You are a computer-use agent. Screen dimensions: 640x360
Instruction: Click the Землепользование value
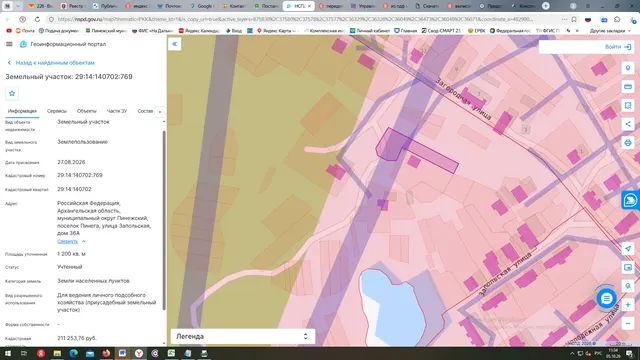(x=82, y=142)
